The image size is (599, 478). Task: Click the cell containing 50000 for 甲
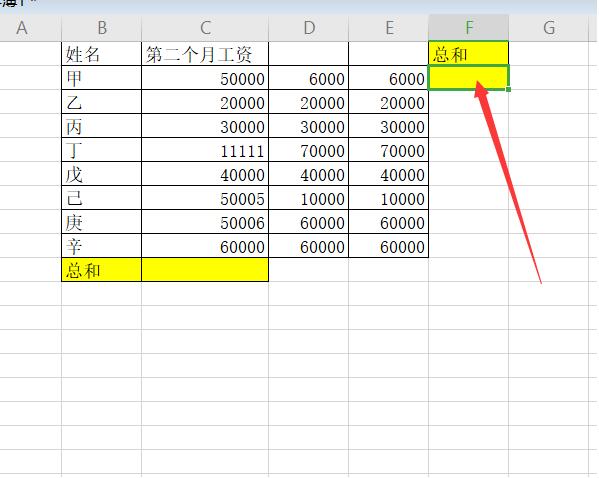click(205, 78)
